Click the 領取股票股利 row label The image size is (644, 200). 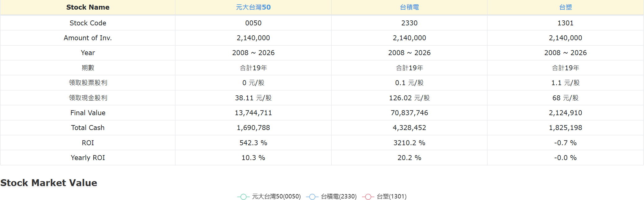(x=88, y=83)
